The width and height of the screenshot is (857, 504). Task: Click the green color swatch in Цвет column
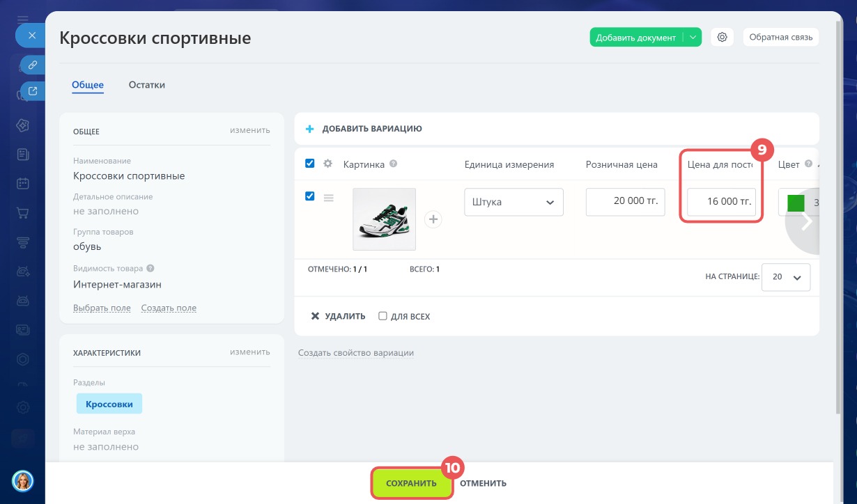click(x=796, y=203)
